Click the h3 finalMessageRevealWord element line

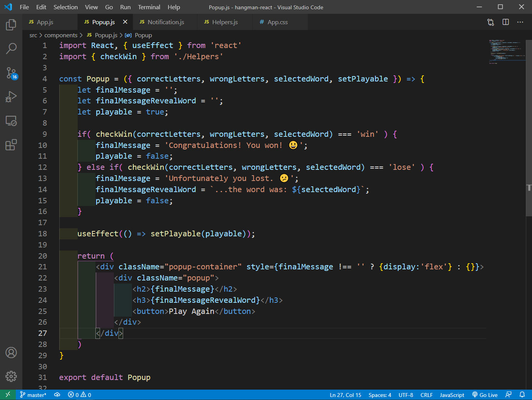pyautogui.click(x=207, y=300)
